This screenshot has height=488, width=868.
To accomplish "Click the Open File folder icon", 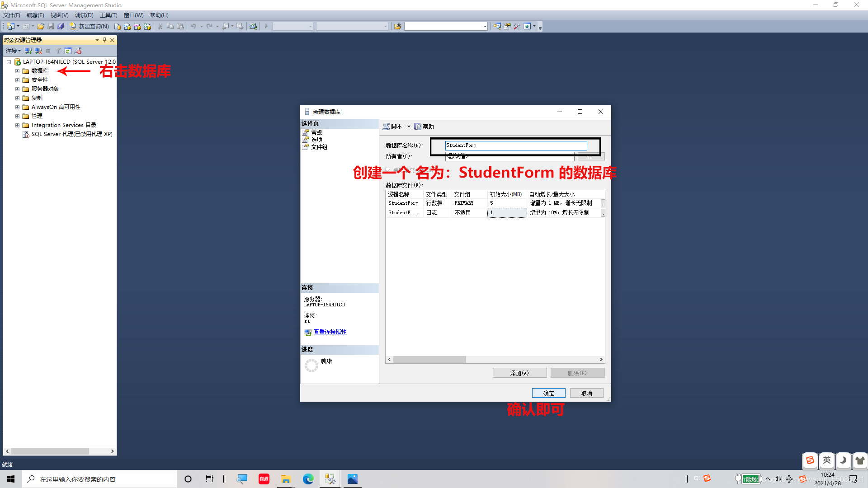I will pos(41,26).
